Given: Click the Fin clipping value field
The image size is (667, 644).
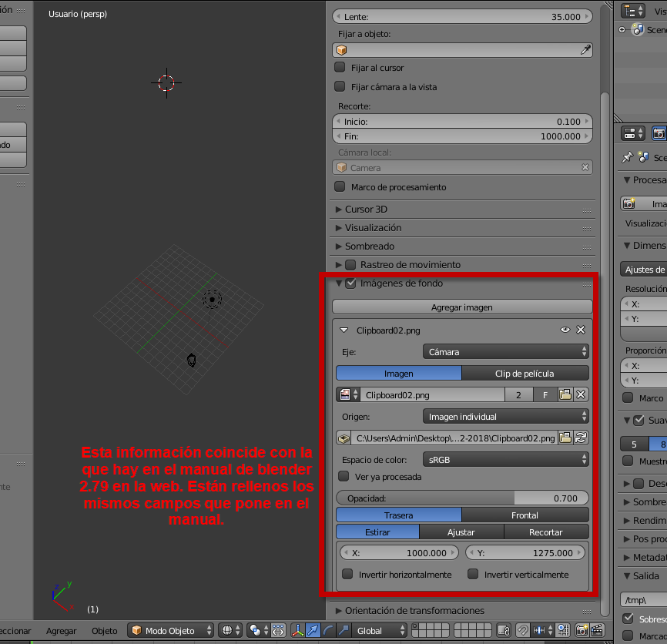Looking at the screenshot, I should (x=462, y=136).
